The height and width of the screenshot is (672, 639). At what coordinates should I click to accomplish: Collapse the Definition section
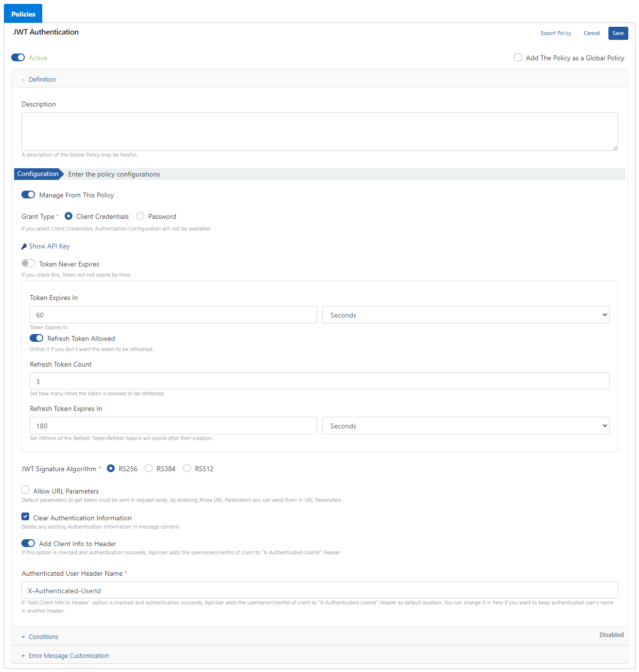click(x=42, y=79)
